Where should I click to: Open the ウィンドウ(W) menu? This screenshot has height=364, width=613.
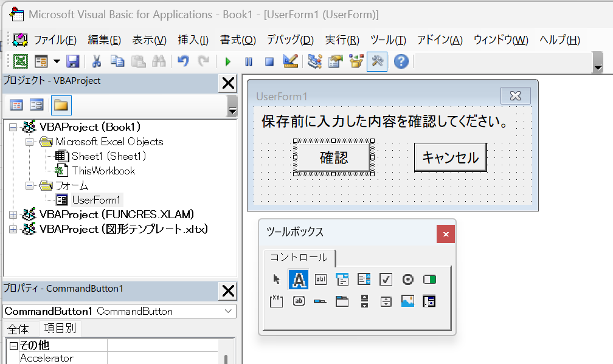coord(501,40)
